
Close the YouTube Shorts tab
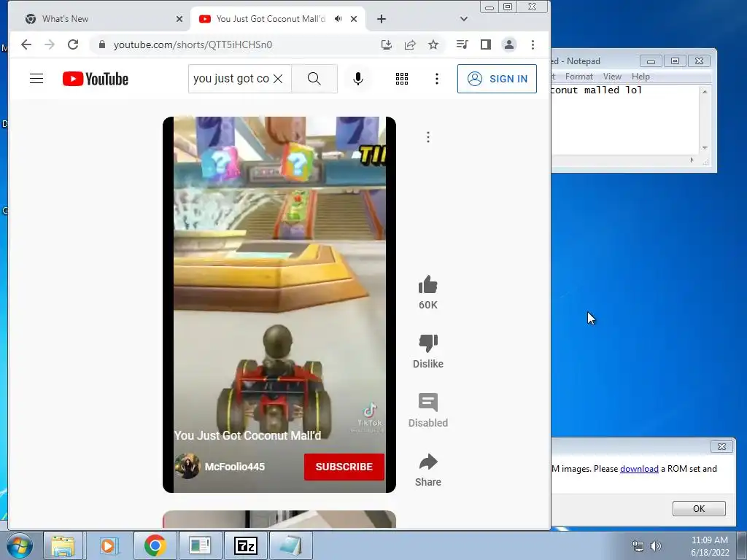(x=354, y=19)
